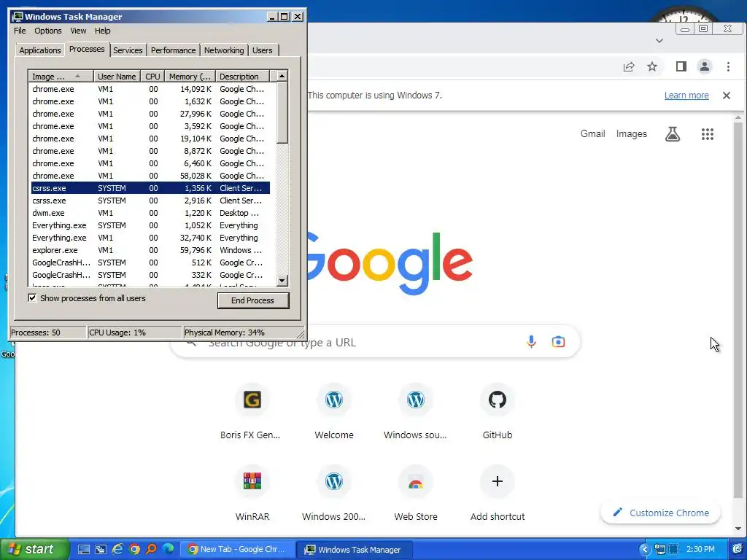Select the Everything.exe row with 32,740 K
The image size is (747, 560).
coord(150,238)
